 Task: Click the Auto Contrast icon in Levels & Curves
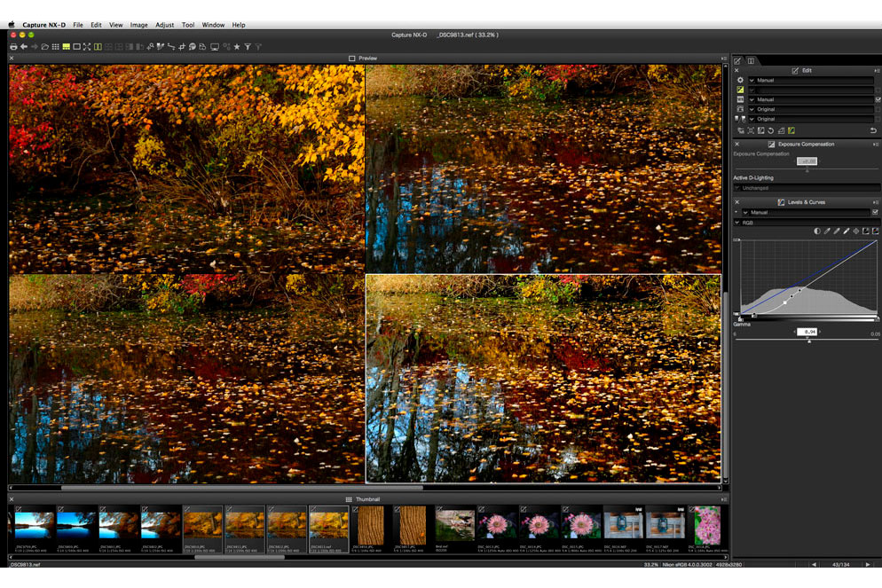pos(817,231)
